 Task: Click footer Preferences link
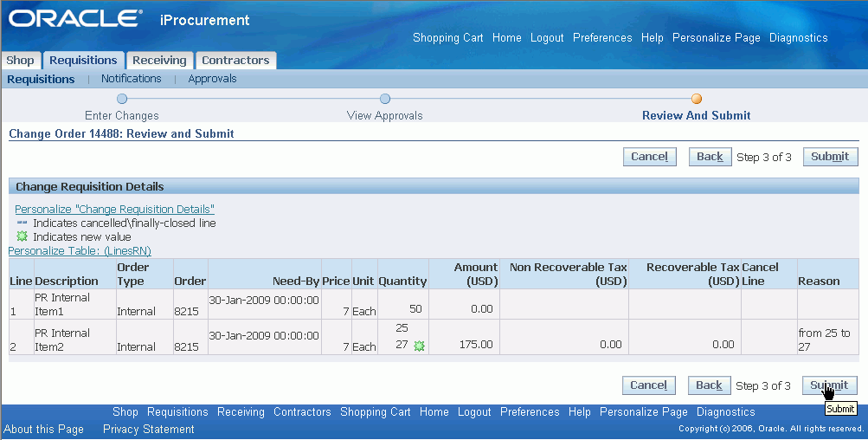point(530,411)
